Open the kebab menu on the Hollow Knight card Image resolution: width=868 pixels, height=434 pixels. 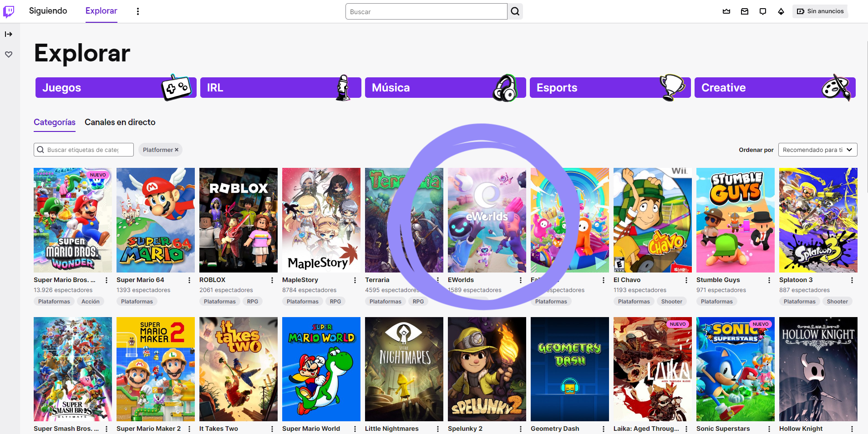852,429
